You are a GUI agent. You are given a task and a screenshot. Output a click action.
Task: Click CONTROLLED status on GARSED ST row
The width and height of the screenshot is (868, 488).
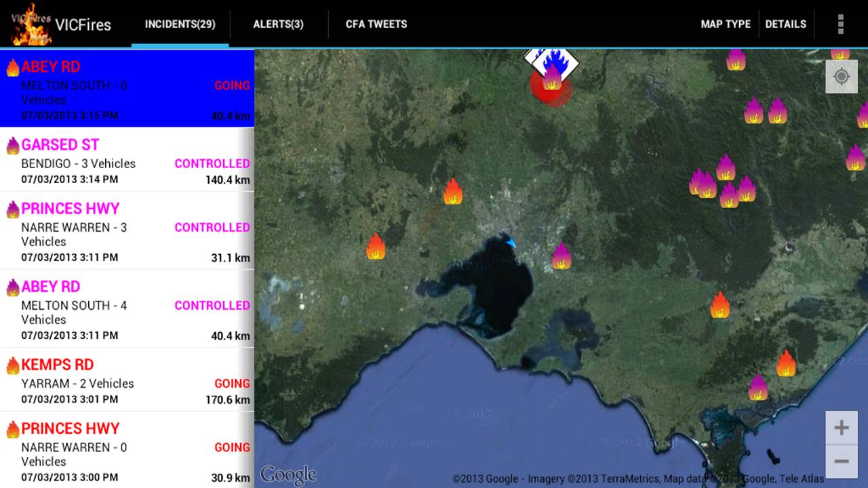tap(212, 163)
